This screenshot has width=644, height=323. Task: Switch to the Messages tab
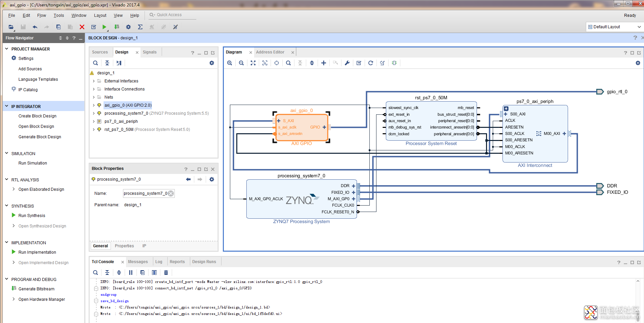tap(138, 262)
